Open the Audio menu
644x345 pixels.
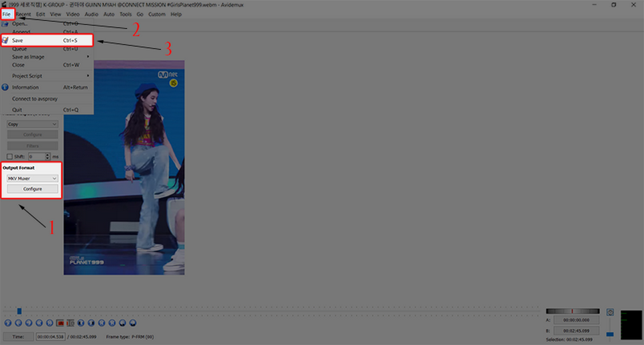click(92, 14)
